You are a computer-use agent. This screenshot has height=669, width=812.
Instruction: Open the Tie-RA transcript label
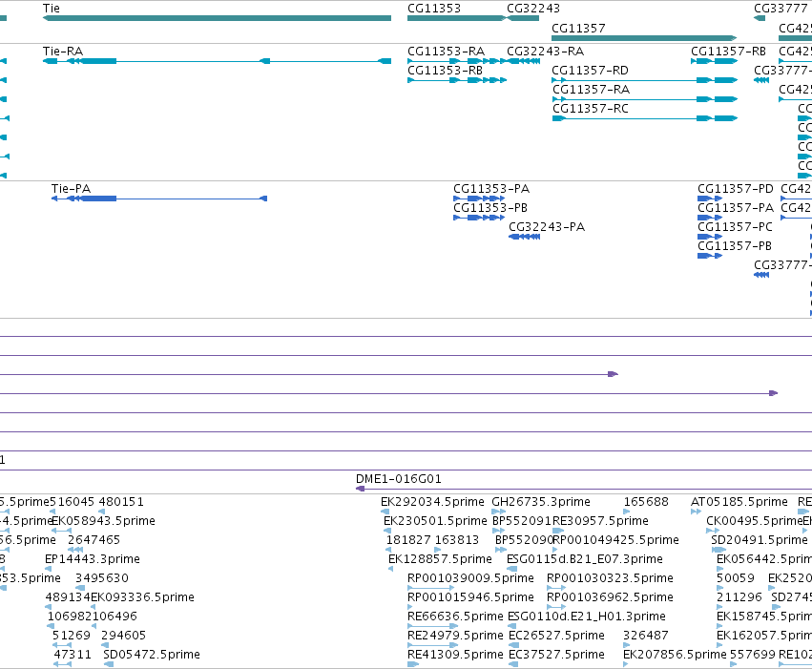tap(63, 52)
